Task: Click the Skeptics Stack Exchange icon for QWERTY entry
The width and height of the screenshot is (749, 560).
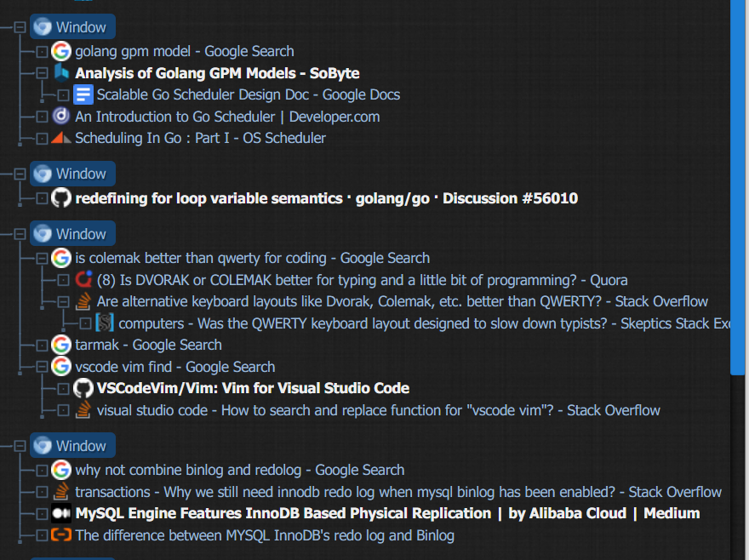Action: click(105, 323)
